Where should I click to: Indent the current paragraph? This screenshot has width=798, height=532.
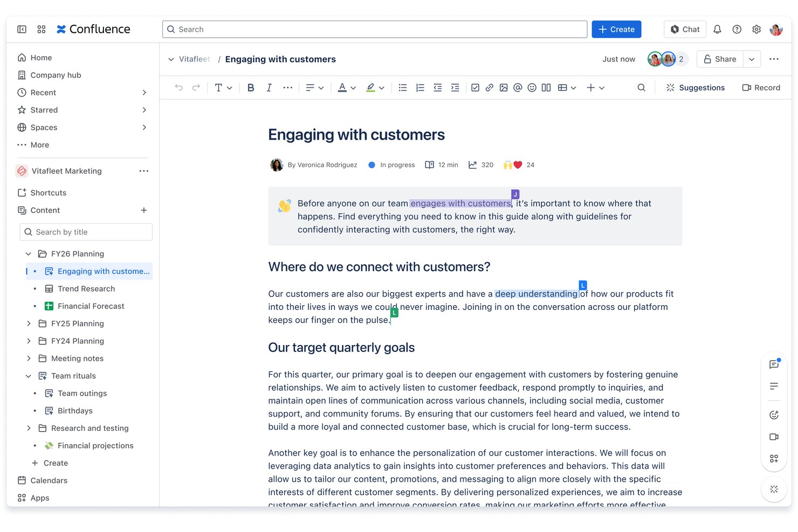[455, 87]
